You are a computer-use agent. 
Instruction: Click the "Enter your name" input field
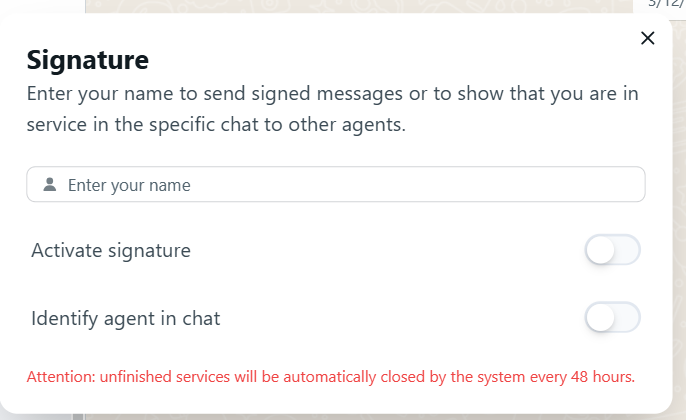(x=335, y=185)
